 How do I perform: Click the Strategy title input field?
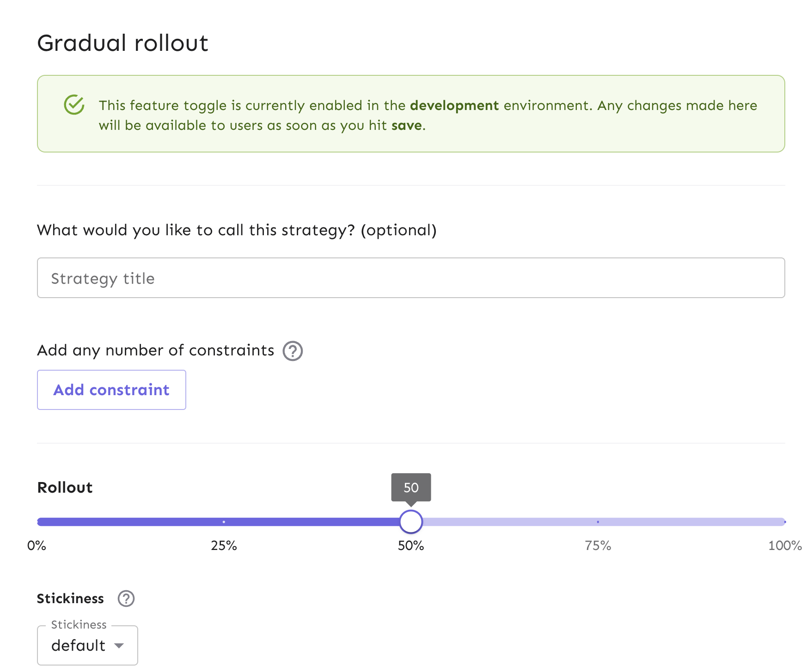pyautogui.click(x=410, y=277)
